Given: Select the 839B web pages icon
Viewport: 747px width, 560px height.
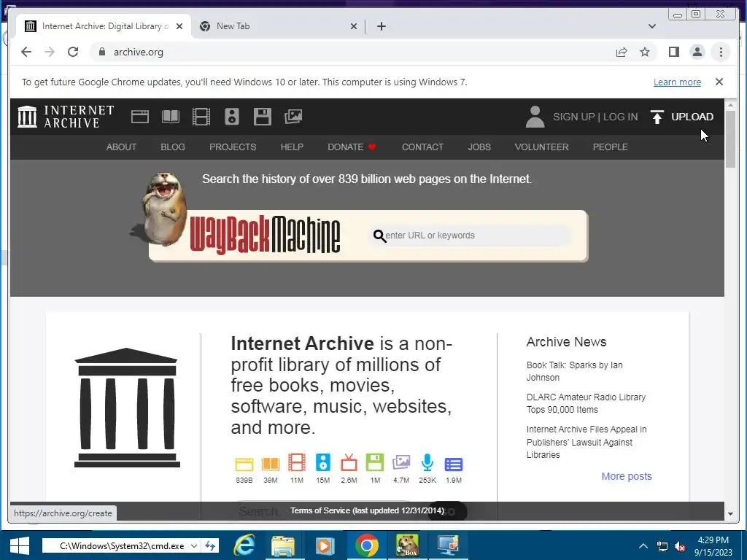Looking at the screenshot, I should [x=244, y=464].
